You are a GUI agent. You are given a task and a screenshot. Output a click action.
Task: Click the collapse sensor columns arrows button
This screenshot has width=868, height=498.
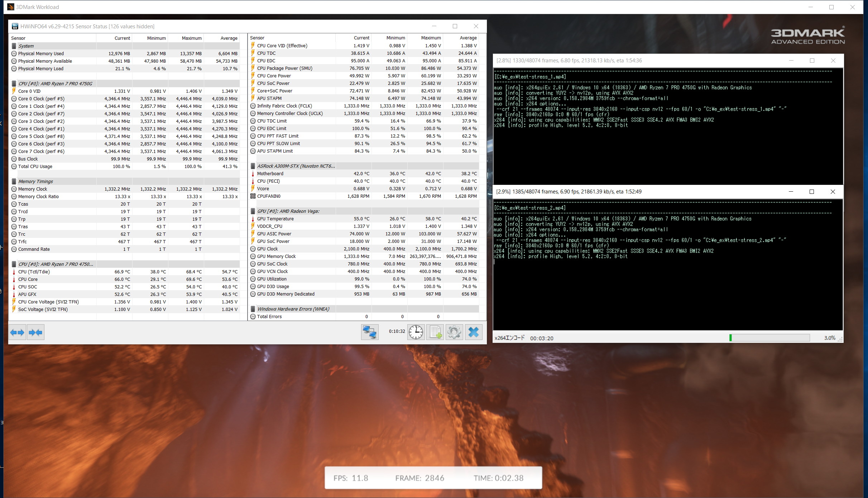[35, 332]
